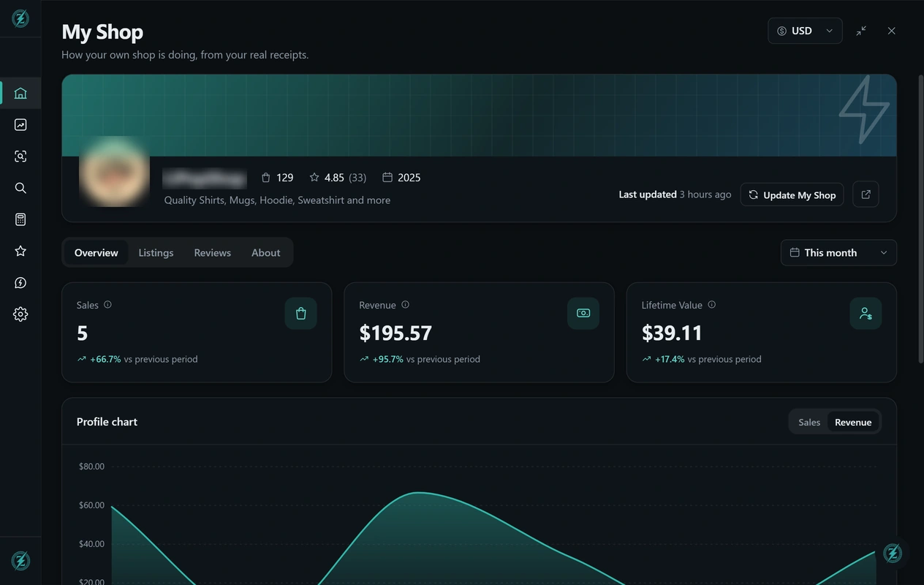Switch profile chart to Revenue
Screen dimensions: 924x585
[853, 422]
